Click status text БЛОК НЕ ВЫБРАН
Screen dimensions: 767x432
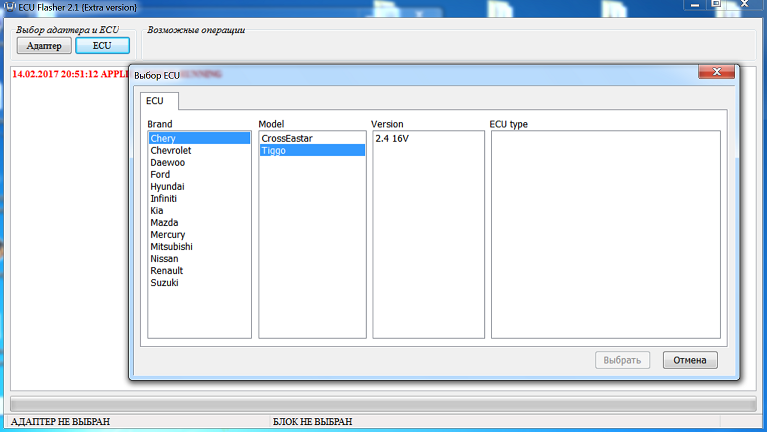pyautogui.click(x=312, y=421)
